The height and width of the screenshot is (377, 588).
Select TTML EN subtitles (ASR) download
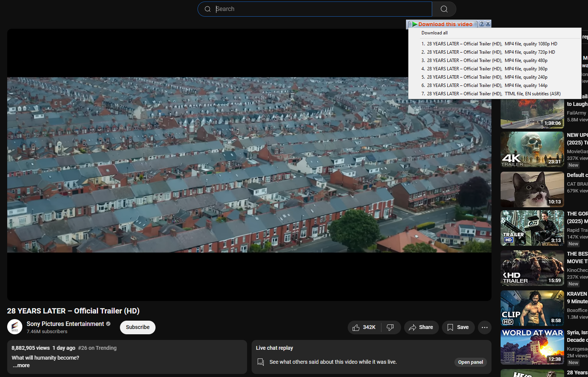[x=495, y=94]
